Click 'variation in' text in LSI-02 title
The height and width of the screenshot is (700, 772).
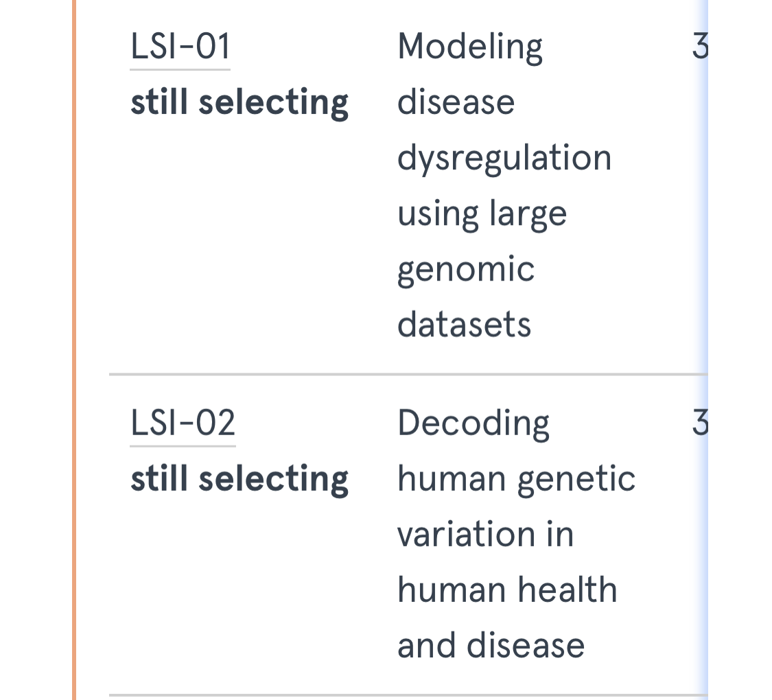pyautogui.click(x=485, y=535)
